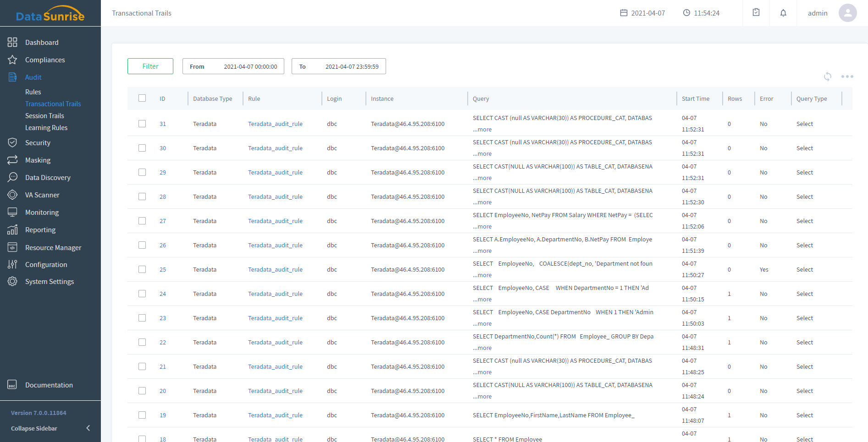The height and width of the screenshot is (442, 868).
Task: Click the Data Discovery search icon
Action: [x=12, y=178]
